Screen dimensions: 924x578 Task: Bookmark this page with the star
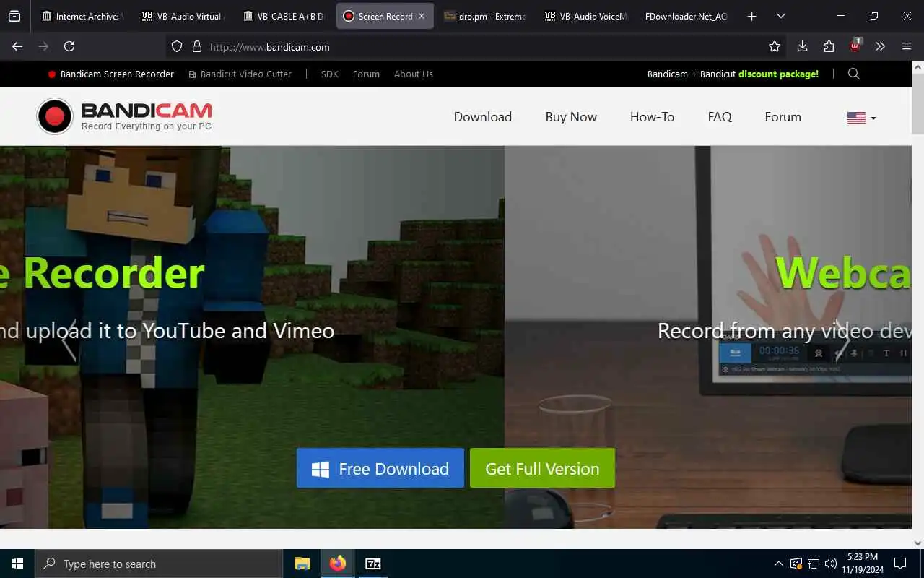click(775, 46)
